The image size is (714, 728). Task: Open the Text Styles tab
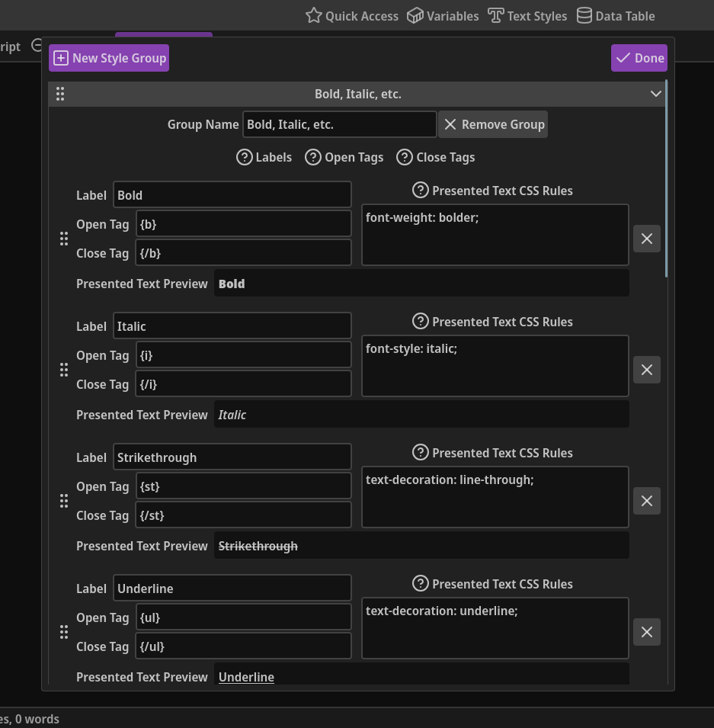coord(527,15)
